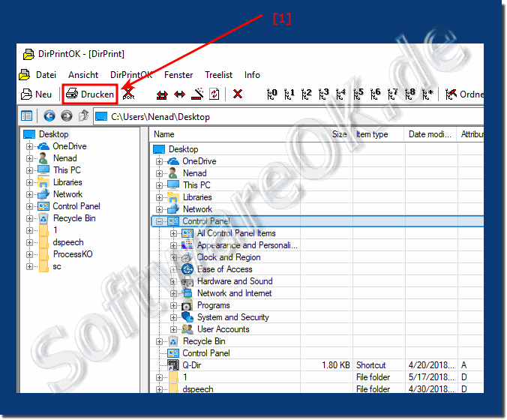Image resolution: width=507 pixels, height=420 pixels.
Task: Sort by the Date modified column header
Action: pyautogui.click(x=430, y=134)
